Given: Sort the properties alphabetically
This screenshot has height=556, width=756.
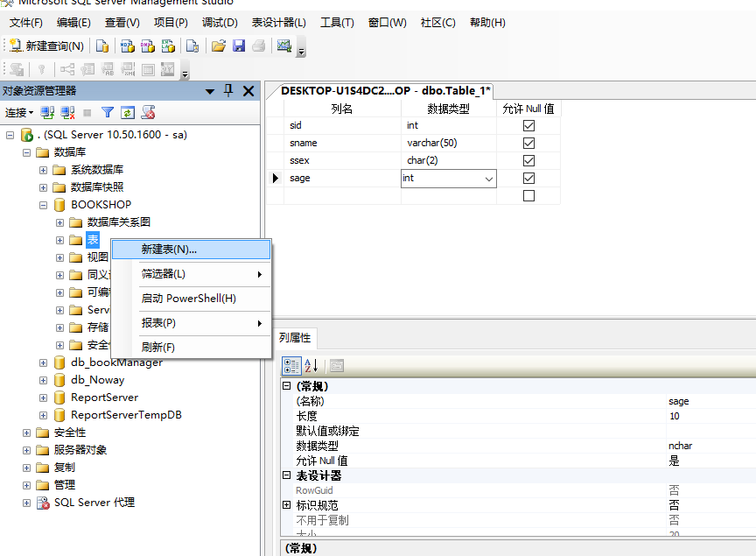Looking at the screenshot, I should click(x=311, y=366).
